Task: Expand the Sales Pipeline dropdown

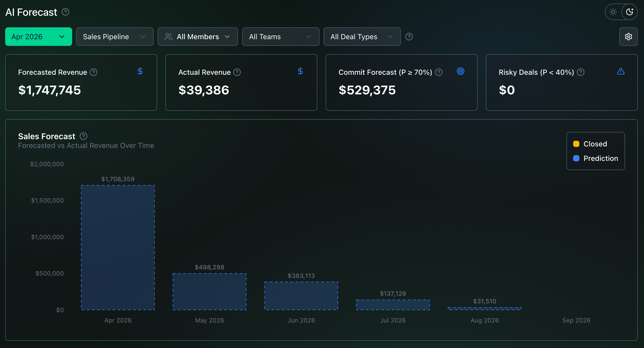Action: click(x=115, y=37)
